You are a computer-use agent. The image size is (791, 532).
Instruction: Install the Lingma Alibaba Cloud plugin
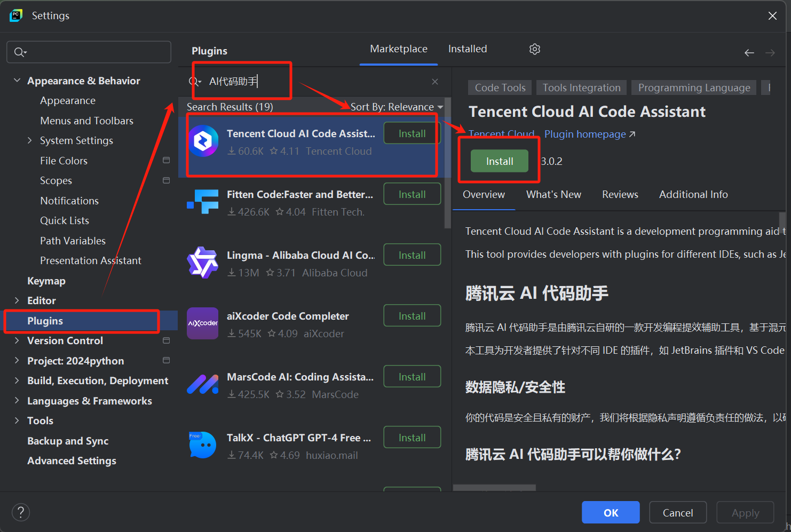pos(412,255)
